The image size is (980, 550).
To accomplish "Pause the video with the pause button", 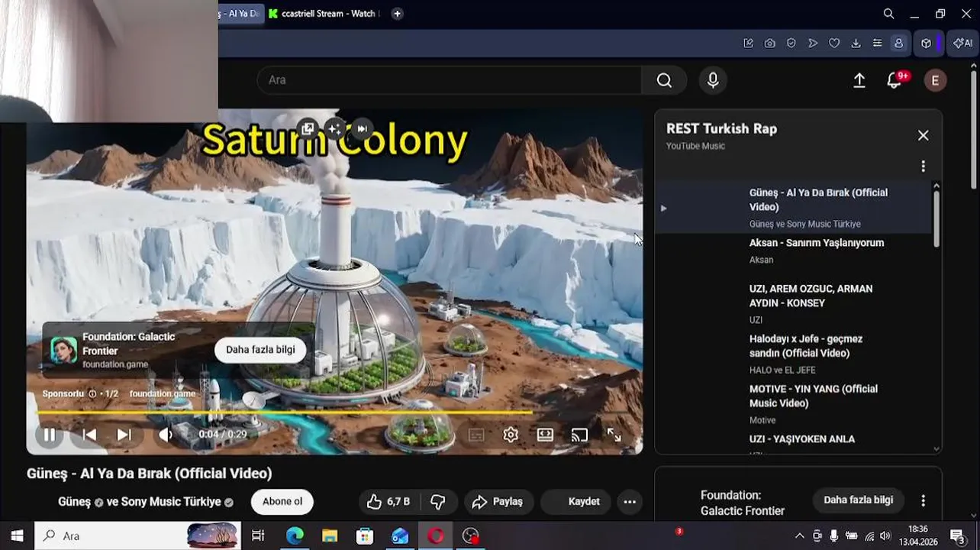I will [49, 435].
